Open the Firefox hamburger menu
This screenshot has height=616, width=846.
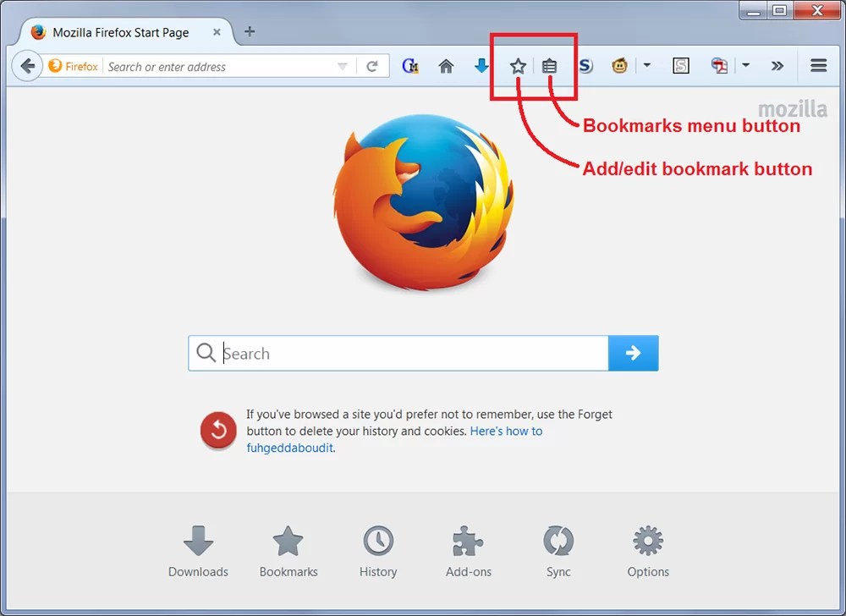click(818, 66)
